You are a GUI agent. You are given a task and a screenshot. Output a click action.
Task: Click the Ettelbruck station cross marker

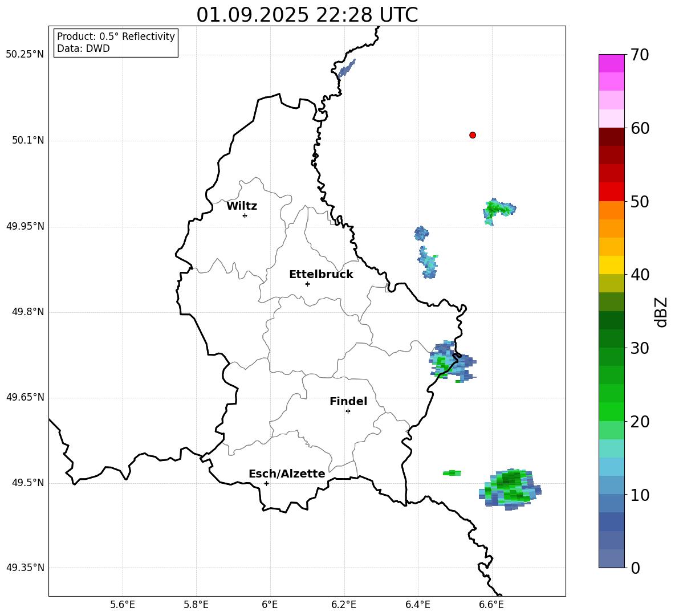click(x=307, y=284)
